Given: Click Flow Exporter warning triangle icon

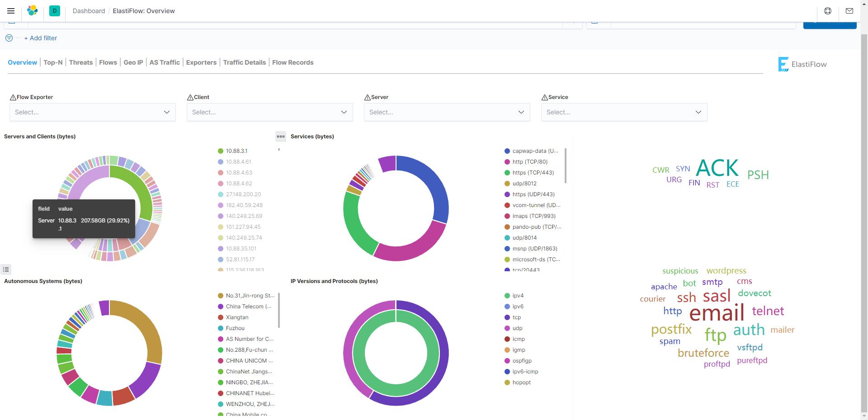Looking at the screenshot, I should point(13,97).
